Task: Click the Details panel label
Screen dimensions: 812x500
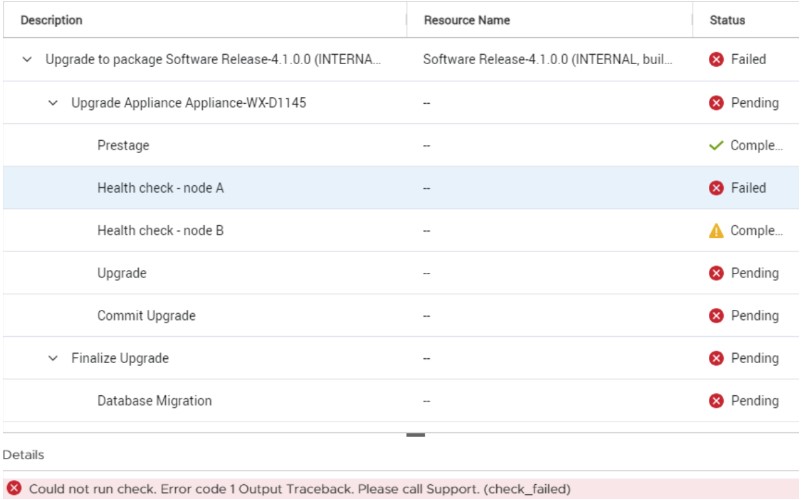Action: (x=23, y=454)
